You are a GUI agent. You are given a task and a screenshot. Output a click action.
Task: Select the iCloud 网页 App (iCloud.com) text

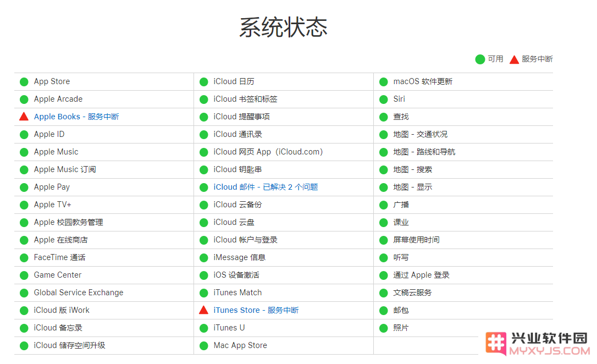coord(268,152)
